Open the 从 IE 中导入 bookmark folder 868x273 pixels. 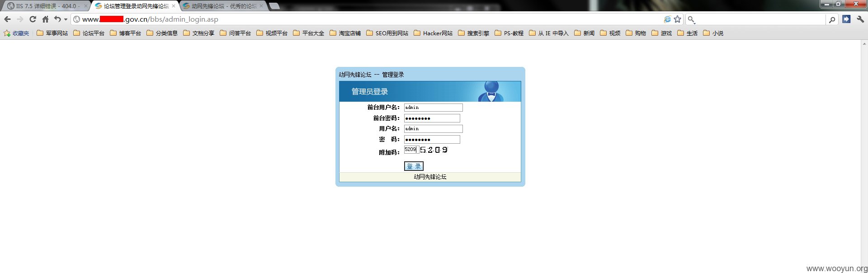548,33
